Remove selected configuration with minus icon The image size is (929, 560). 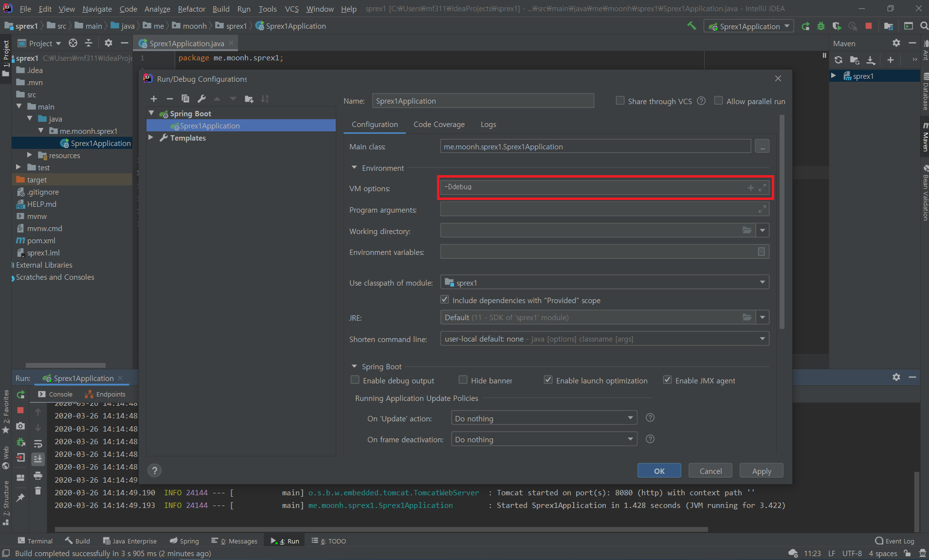tap(169, 99)
